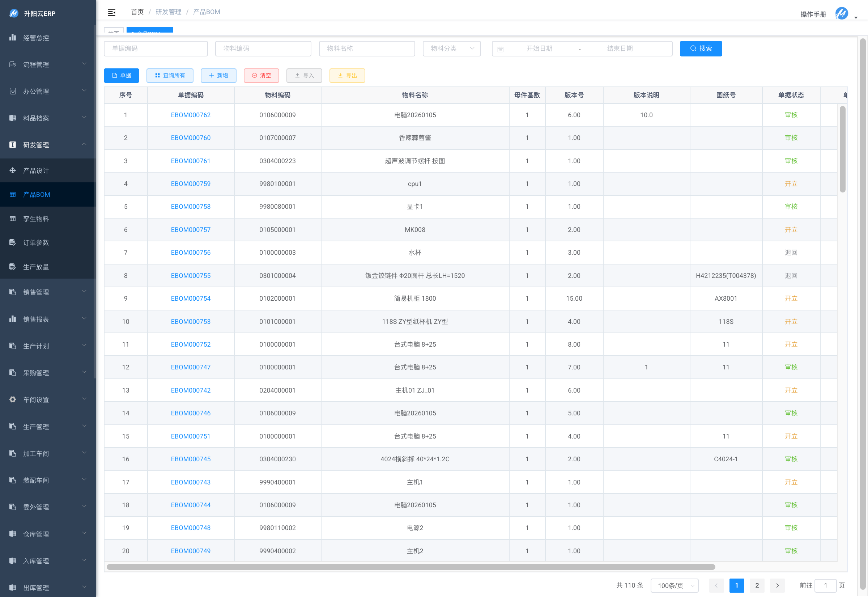Go to pagination page 2

(x=757, y=585)
